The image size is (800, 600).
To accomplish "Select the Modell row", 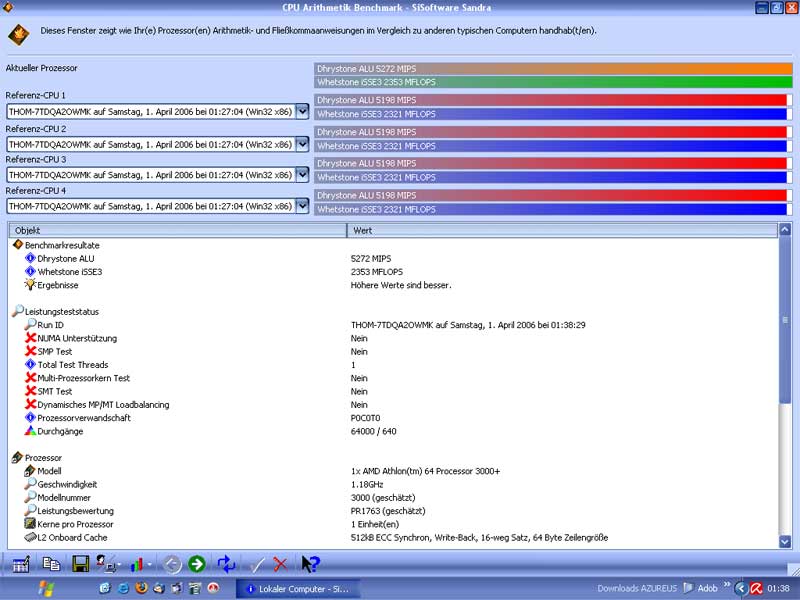I will point(43,471).
